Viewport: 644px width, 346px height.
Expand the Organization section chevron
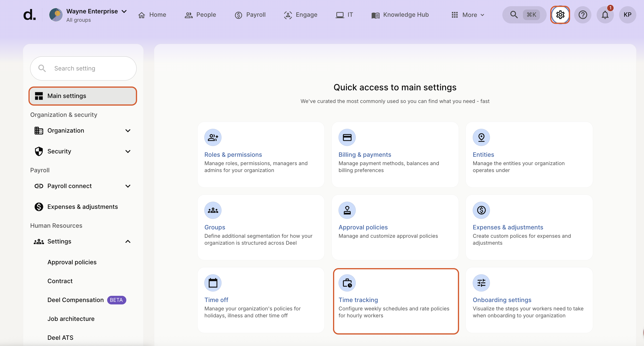coord(128,130)
